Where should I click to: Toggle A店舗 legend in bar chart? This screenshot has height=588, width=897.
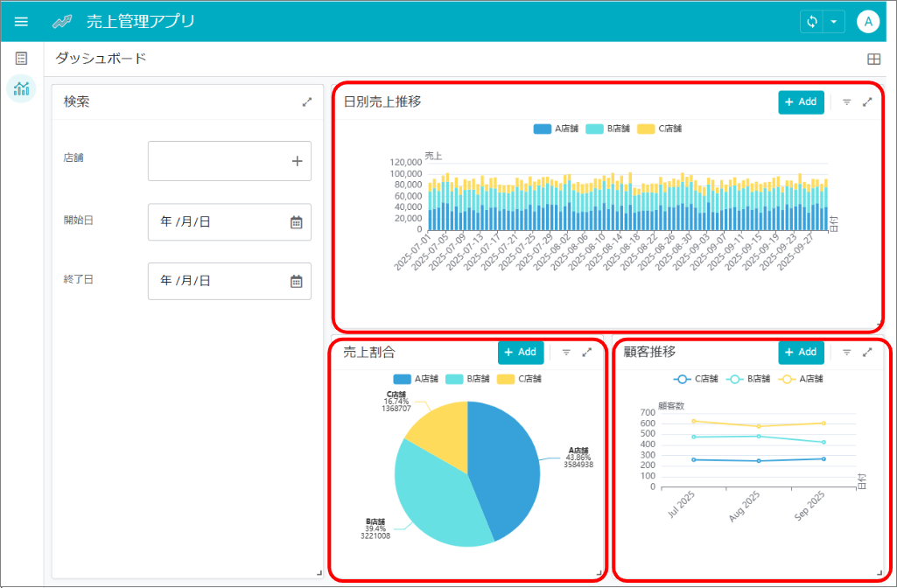[556, 129]
